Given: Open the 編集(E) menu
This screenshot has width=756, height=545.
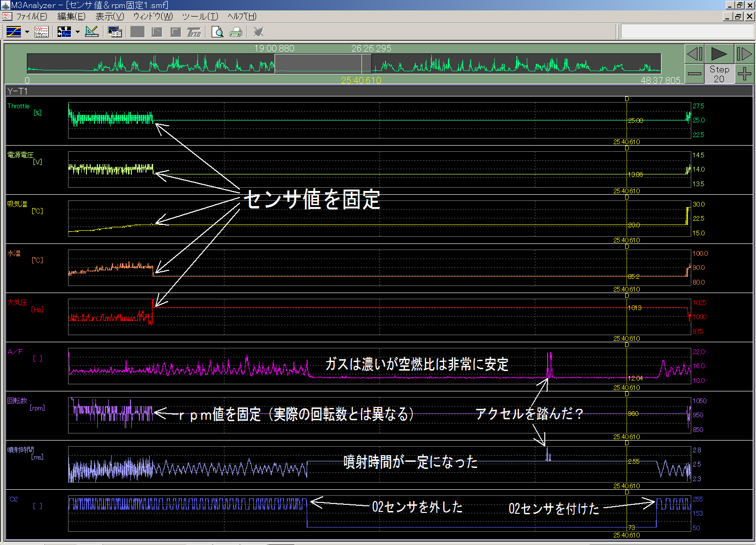Looking at the screenshot, I should pyautogui.click(x=71, y=17).
